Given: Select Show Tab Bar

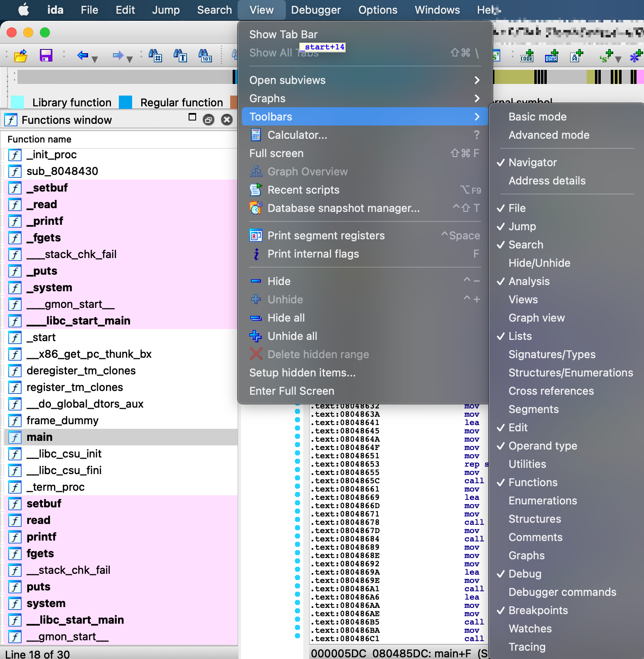Looking at the screenshot, I should coord(364,34).
